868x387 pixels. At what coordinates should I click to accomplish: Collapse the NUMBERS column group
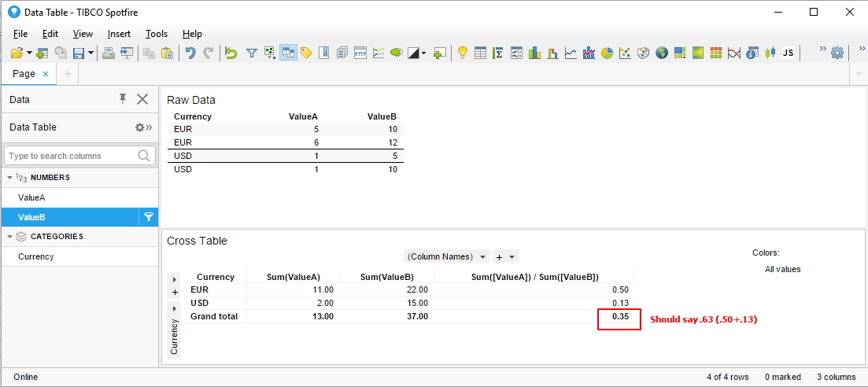tap(10, 178)
